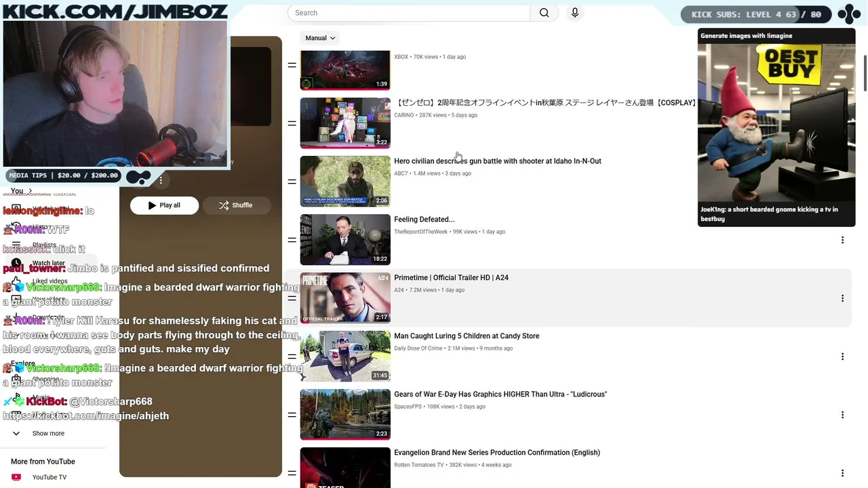The width and height of the screenshot is (868, 488).
Task: Expand the sidebar with Show more
Action: 48,434
